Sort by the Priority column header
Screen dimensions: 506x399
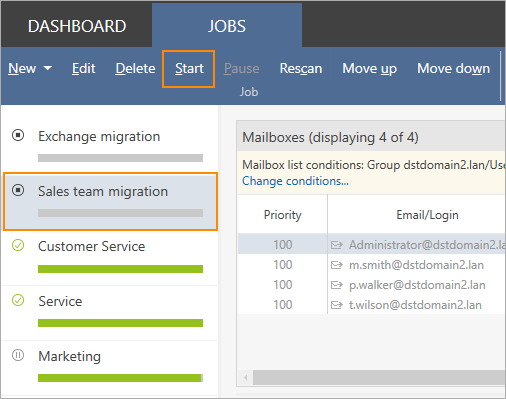(282, 215)
